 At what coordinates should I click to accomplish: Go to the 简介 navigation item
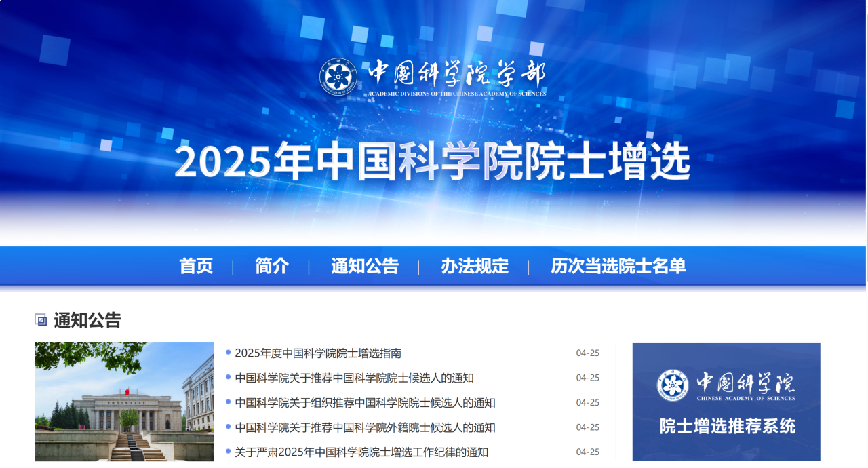tap(272, 266)
